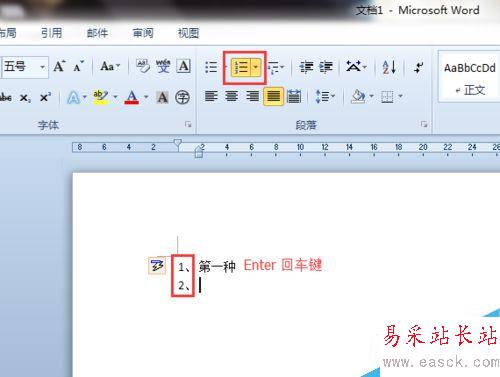Open the 段落 dialog launcher
Image resolution: width=500 pixels, height=377 pixels.
(424, 124)
